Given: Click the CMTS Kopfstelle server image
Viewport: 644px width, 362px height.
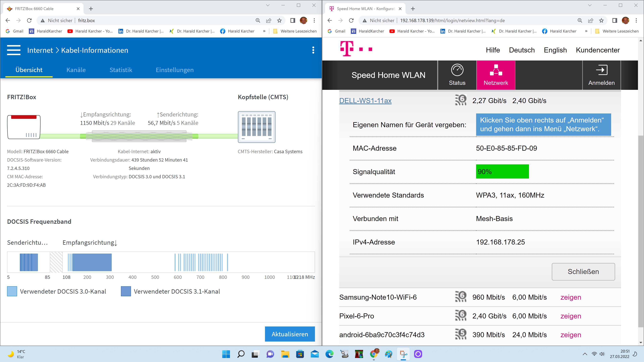Looking at the screenshot, I should (256, 127).
